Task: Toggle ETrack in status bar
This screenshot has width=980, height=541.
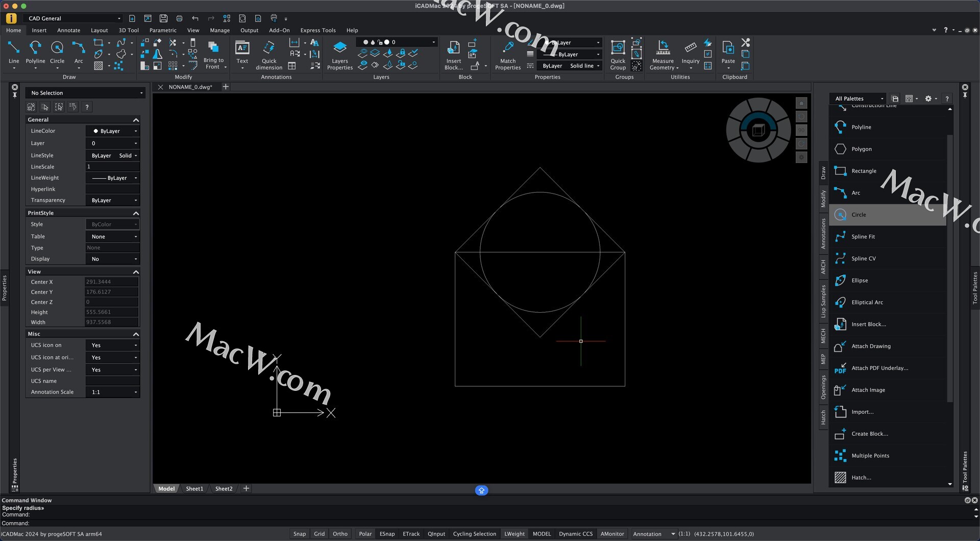Action: pos(411,534)
